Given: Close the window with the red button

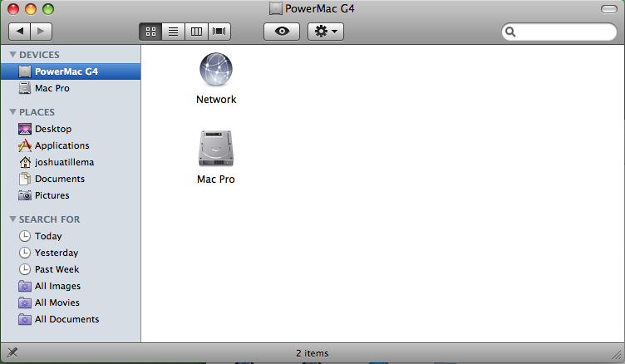Looking at the screenshot, I should point(13,9).
